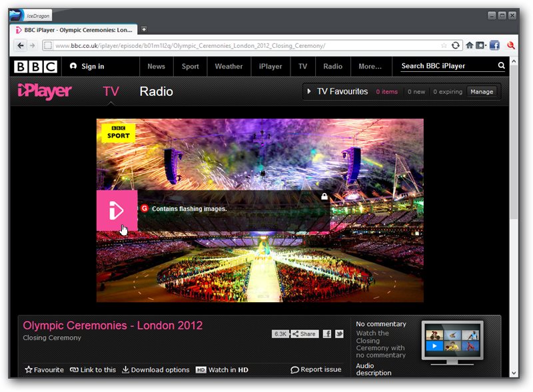The height and width of the screenshot is (392, 533).
Task: Click the Search BBC iPlayer input field
Action: coord(446,66)
